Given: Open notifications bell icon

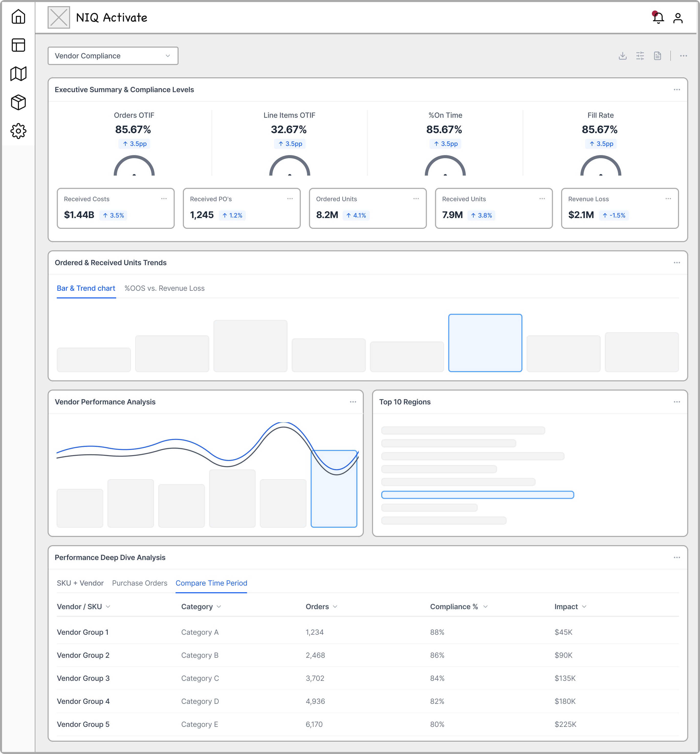Looking at the screenshot, I should [658, 18].
